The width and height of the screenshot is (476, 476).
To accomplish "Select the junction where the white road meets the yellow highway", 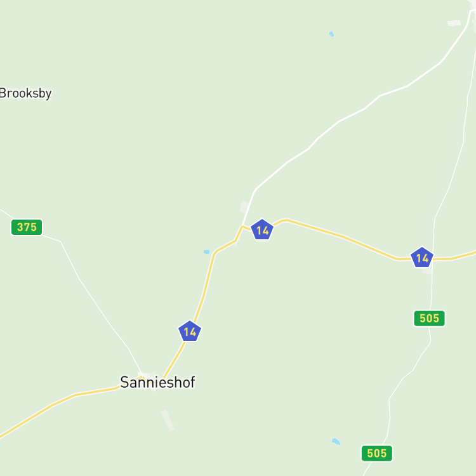I will click(242, 227).
